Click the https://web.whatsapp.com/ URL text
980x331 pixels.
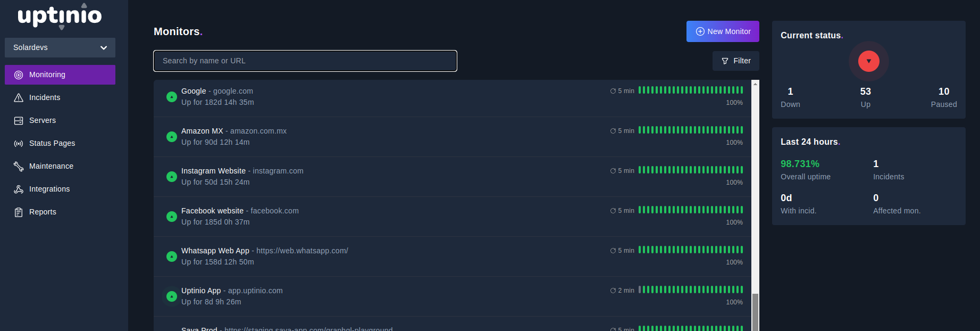click(x=302, y=251)
